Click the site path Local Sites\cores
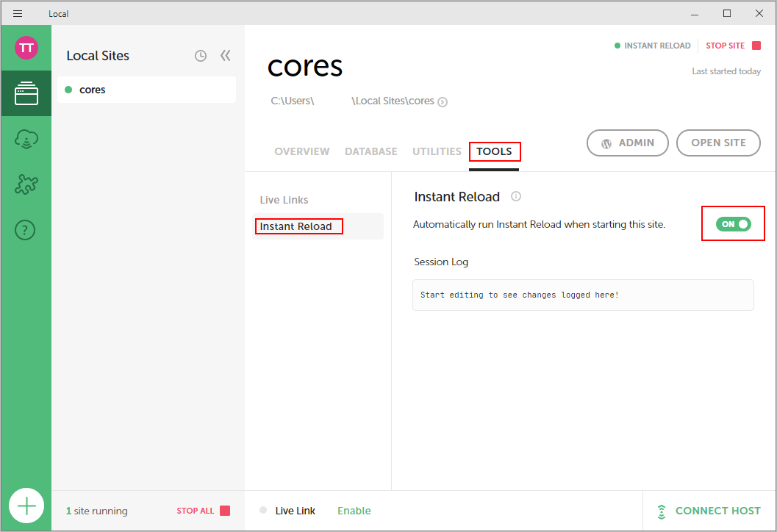The image size is (777, 532). coord(393,101)
